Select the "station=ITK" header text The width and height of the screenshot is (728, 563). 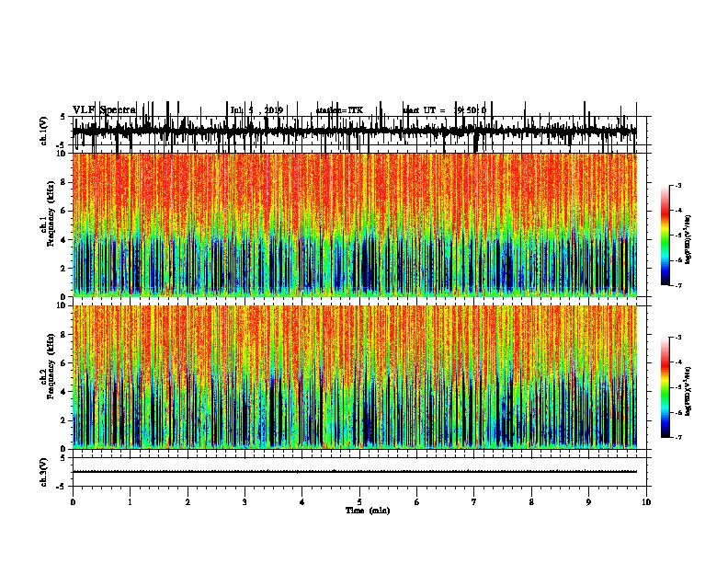coord(340,110)
